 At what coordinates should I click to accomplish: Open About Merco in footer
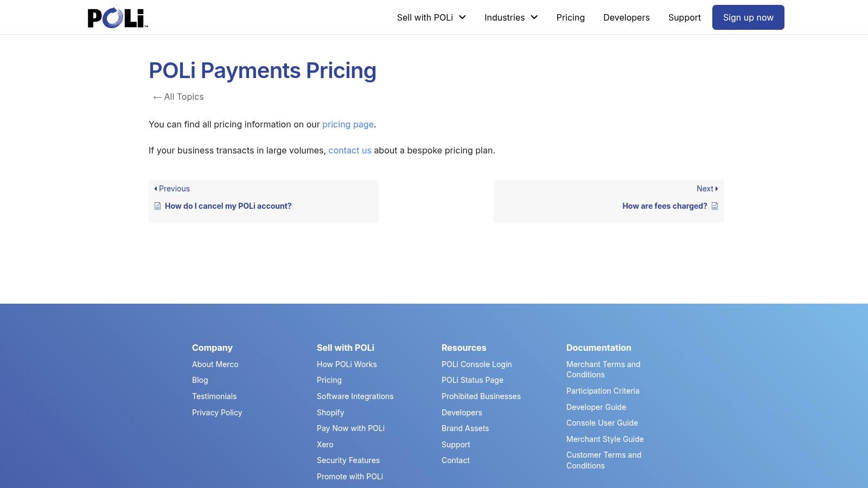click(215, 364)
